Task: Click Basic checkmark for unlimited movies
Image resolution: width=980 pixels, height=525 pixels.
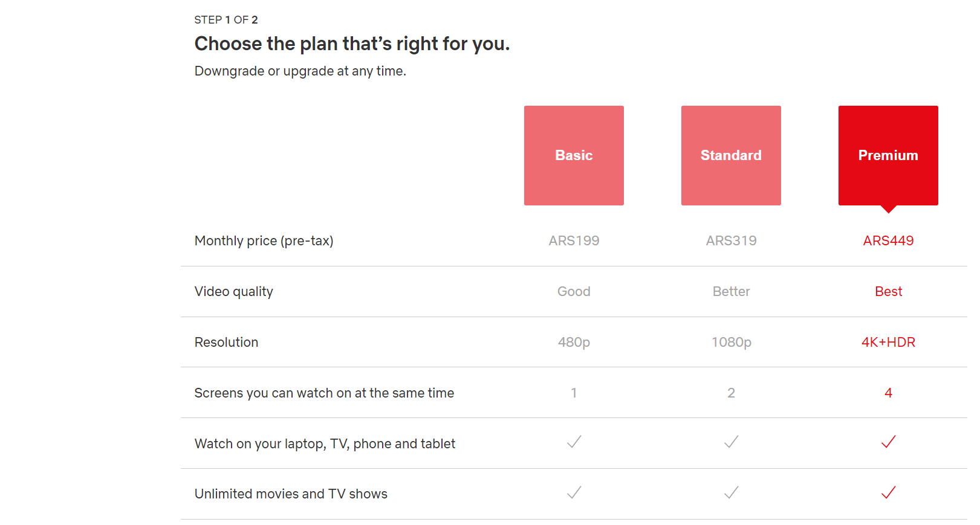Action: [x=574, y=493]
